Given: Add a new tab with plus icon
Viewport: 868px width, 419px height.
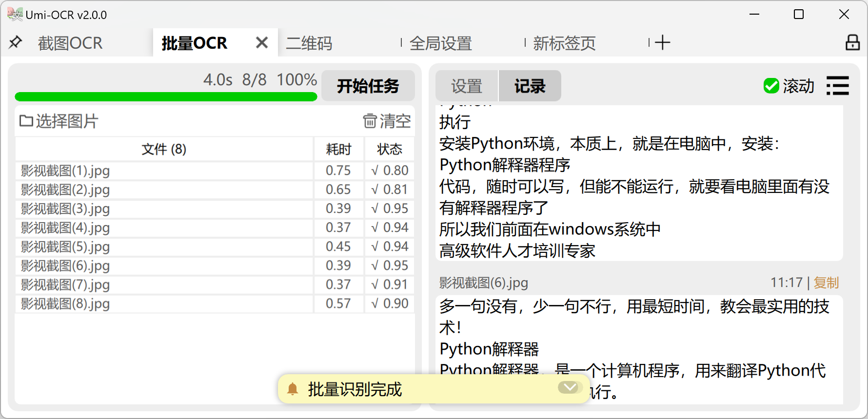Looking at the screenshot, I should (662, 43).
